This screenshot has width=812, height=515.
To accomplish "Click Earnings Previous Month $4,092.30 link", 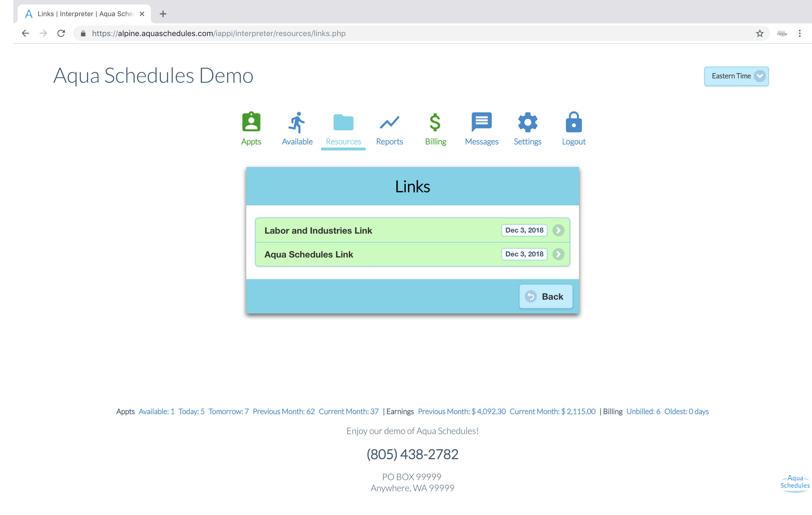I will (x=462, y=412).
